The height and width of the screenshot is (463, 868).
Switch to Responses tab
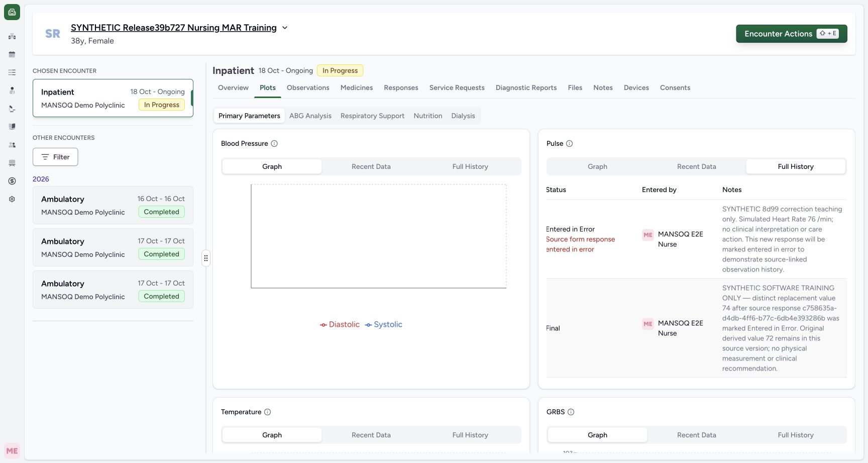click(401, 87)
